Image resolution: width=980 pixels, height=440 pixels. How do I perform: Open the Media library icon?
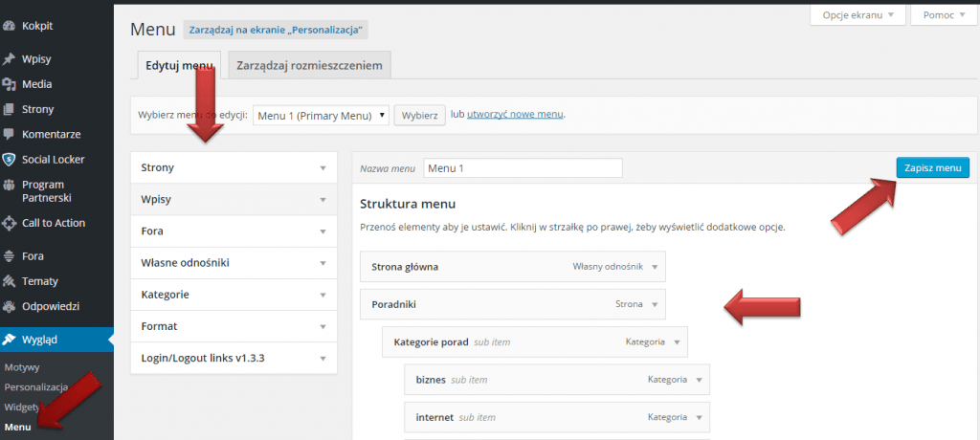pyautogui.click(x=9, y=84)
